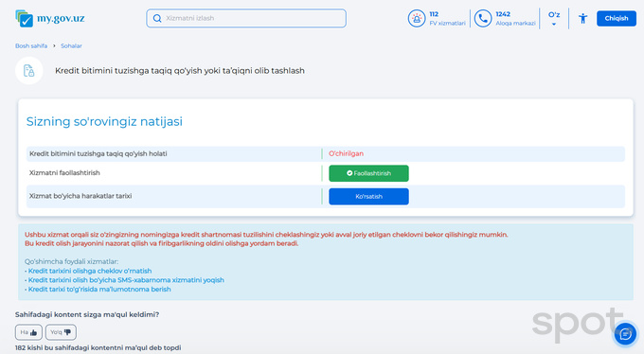Click the Qo'shimcha foydali xizmatlar heading
The height and width of the screenshot is (354, 644).
pos(71,261)
